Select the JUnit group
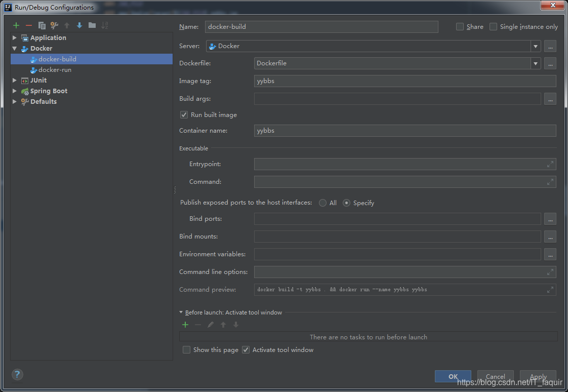 (92, 81)
